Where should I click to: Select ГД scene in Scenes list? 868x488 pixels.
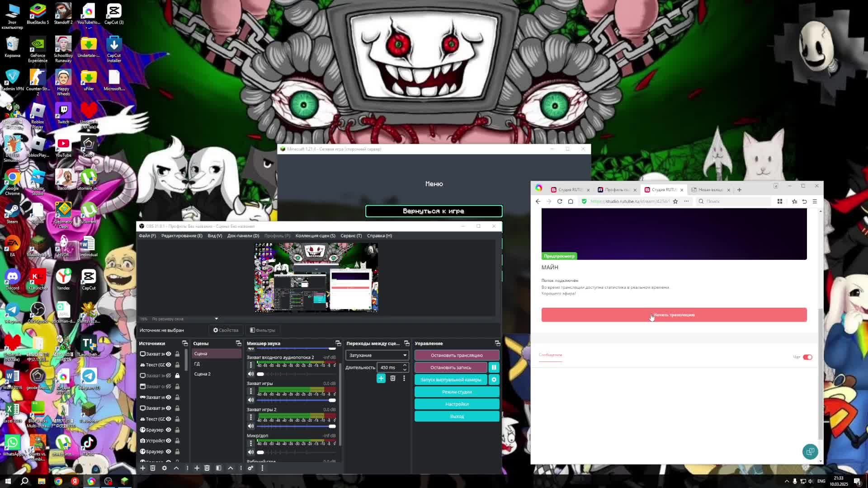[x=217, y=364]
